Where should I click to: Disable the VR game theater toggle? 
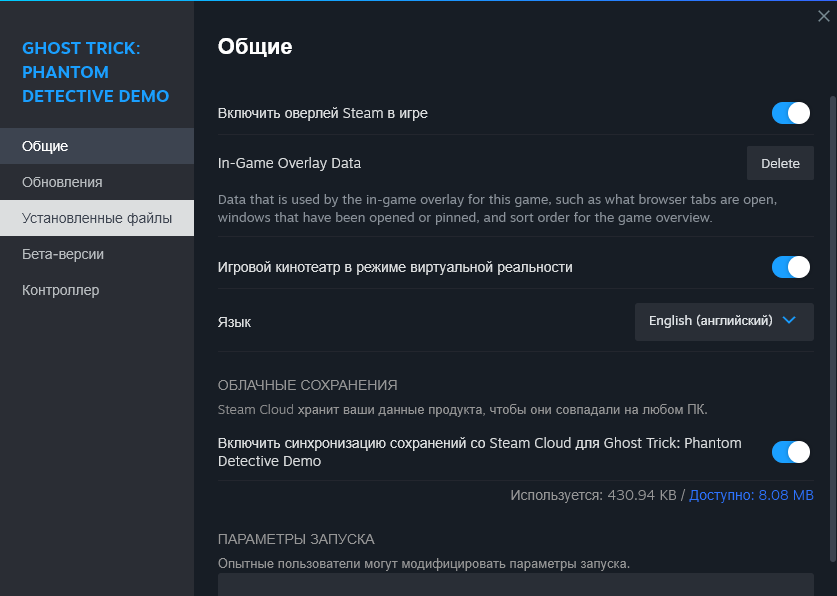pyautogui.click(x=790, y=267)
